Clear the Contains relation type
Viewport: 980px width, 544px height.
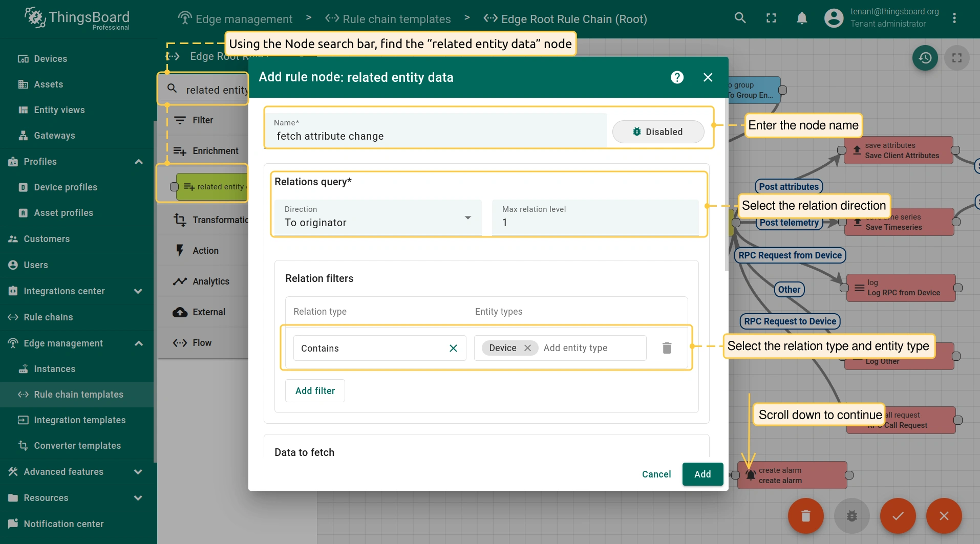(x=453, y=349)
